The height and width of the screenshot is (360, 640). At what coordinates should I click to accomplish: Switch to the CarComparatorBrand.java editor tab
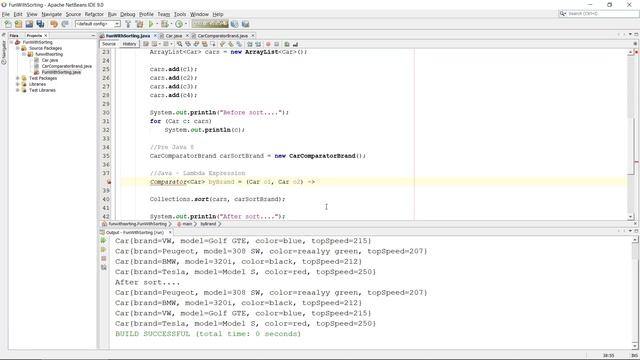pos(222,36)
